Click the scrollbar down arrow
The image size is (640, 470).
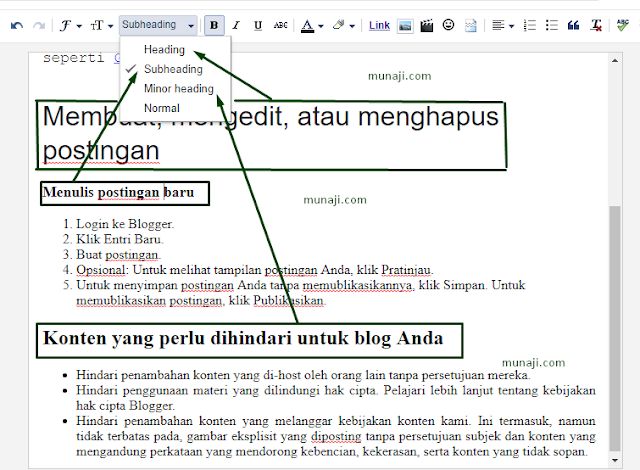click(615, 461)
